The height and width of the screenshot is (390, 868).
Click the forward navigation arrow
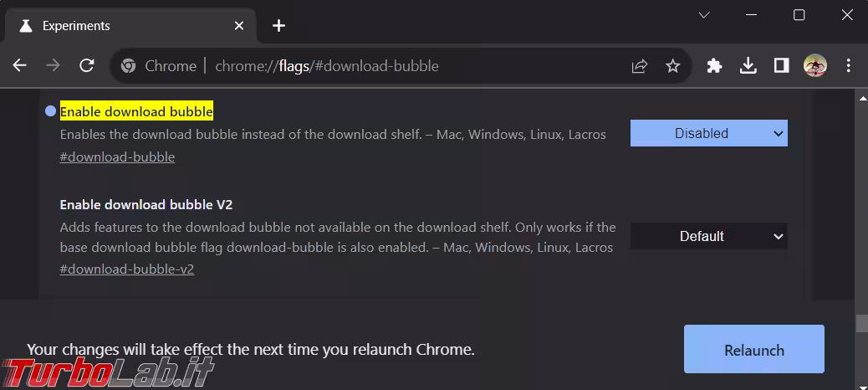coord(53,65)
